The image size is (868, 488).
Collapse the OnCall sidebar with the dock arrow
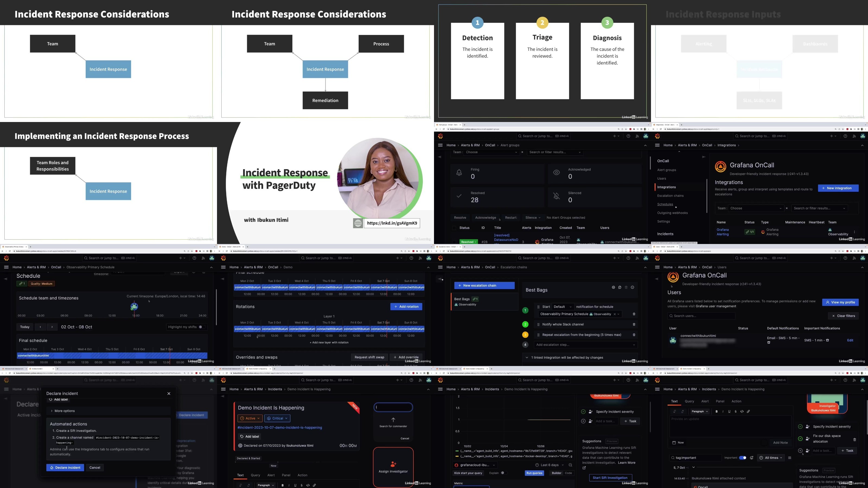pyautogui.click(x=704, y=157)
